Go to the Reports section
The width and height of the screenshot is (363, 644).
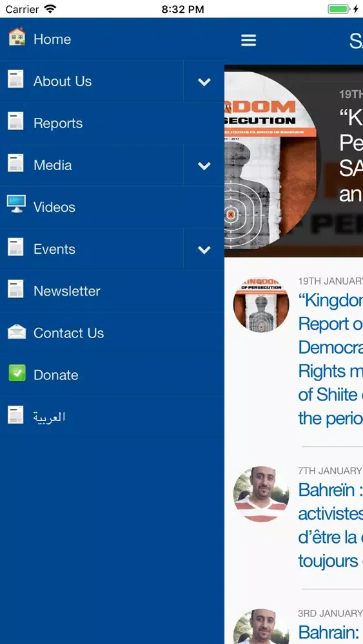coord(112,123)
